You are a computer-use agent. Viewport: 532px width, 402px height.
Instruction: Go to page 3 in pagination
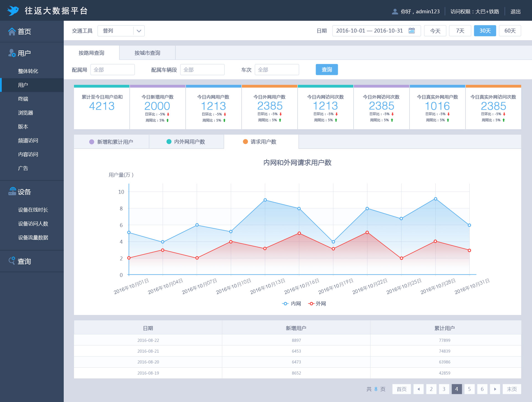pos(444,389)
